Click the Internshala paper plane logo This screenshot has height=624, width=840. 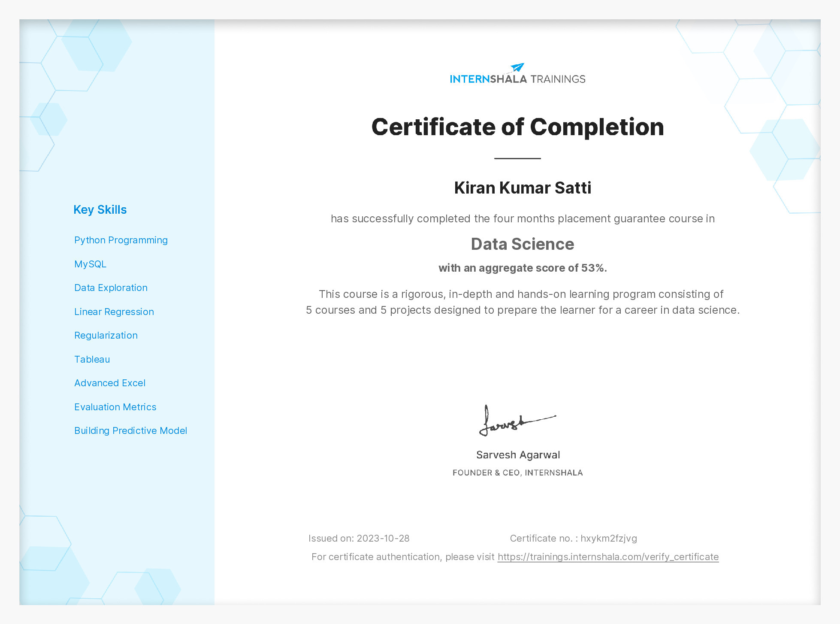coord(517,67)
